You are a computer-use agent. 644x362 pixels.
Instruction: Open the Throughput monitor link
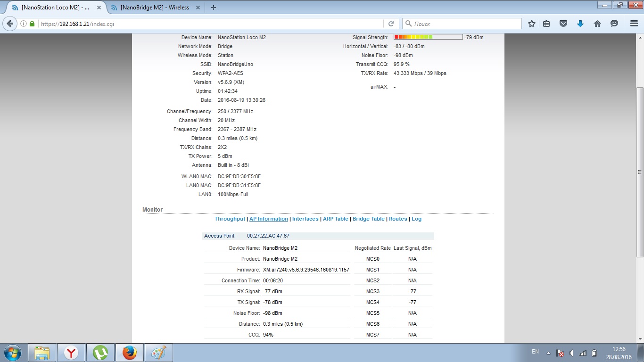pos(230,219)
